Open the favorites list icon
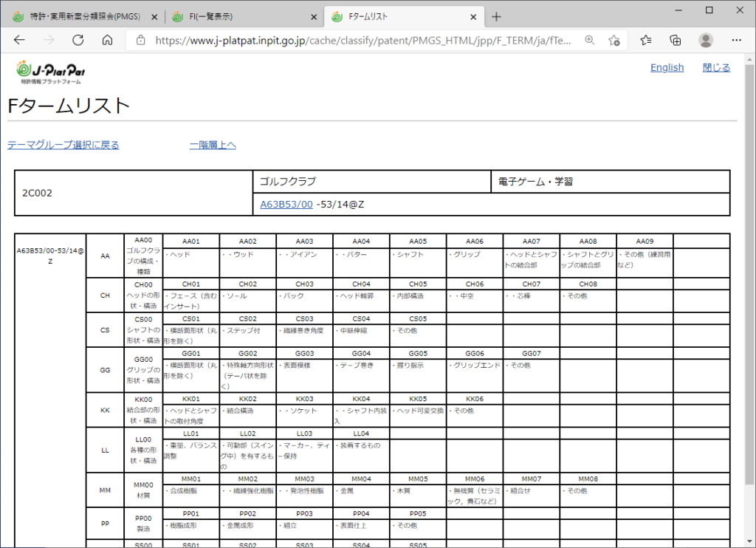Viewport: 756px width, 548px height. 646,40
